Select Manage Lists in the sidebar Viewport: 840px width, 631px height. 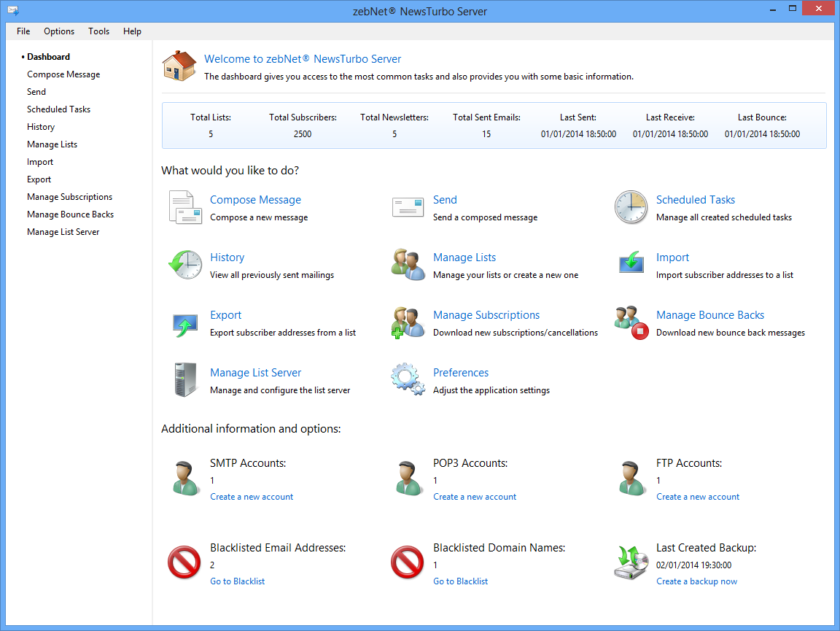(52, 144)
